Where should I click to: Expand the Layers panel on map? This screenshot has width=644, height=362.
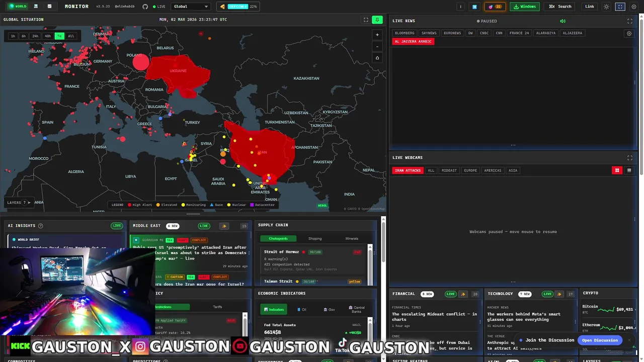pos(19,203)
